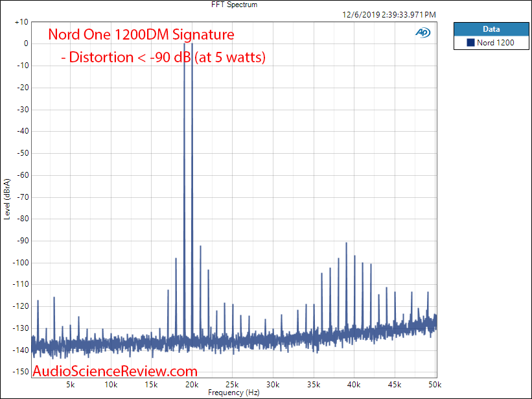Click the -140 level axis label
The width and height of the screenshot is (532, 399).
click(x=21, y=350)
